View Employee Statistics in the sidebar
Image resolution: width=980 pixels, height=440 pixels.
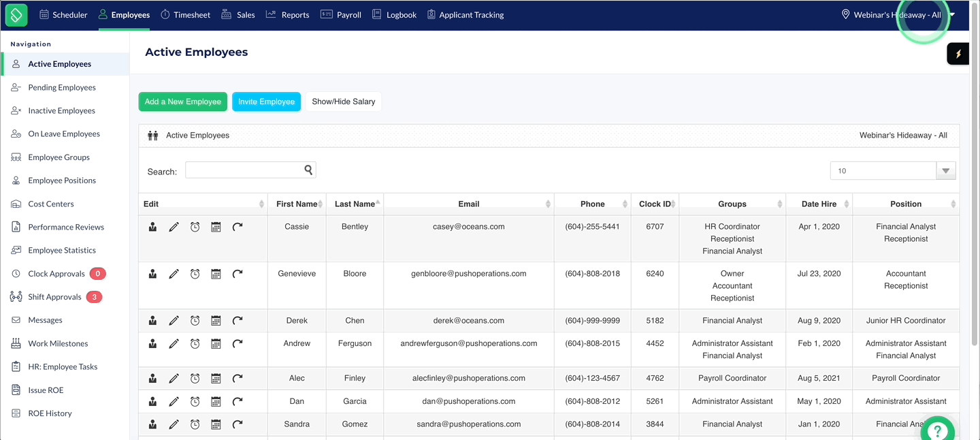pos(62,250)
